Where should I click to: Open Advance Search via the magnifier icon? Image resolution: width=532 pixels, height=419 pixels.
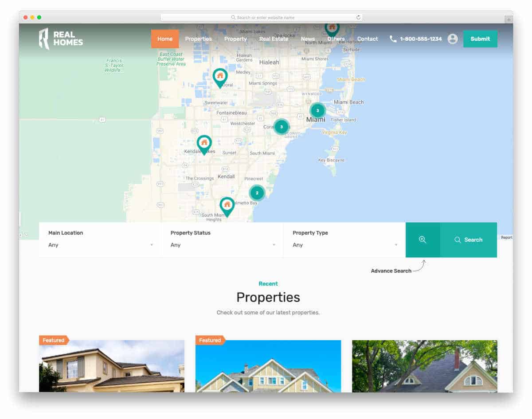pos(422,240)
